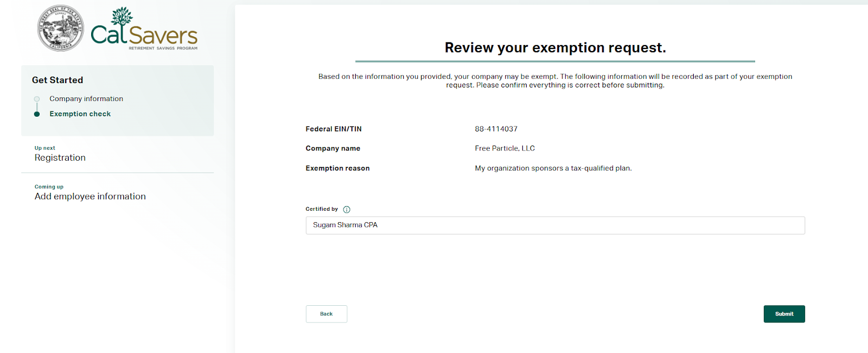Click the exemption reason tax-qualified plan text
Viewport: 868px width, 353px height.
click(553, 168)
